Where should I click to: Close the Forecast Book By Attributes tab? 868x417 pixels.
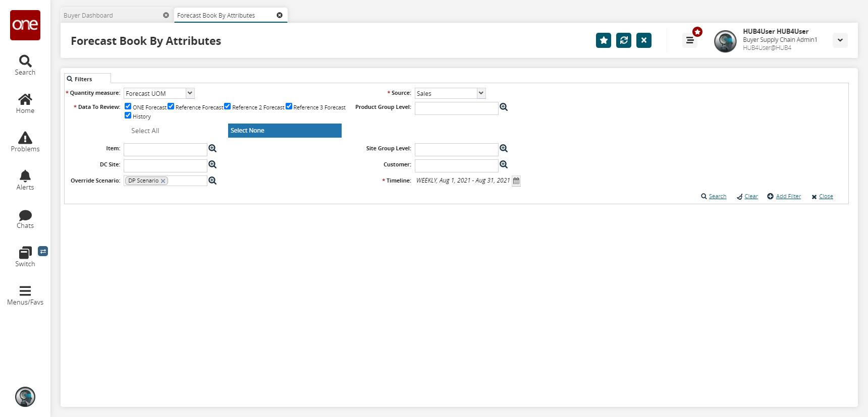tap(280, 15)
